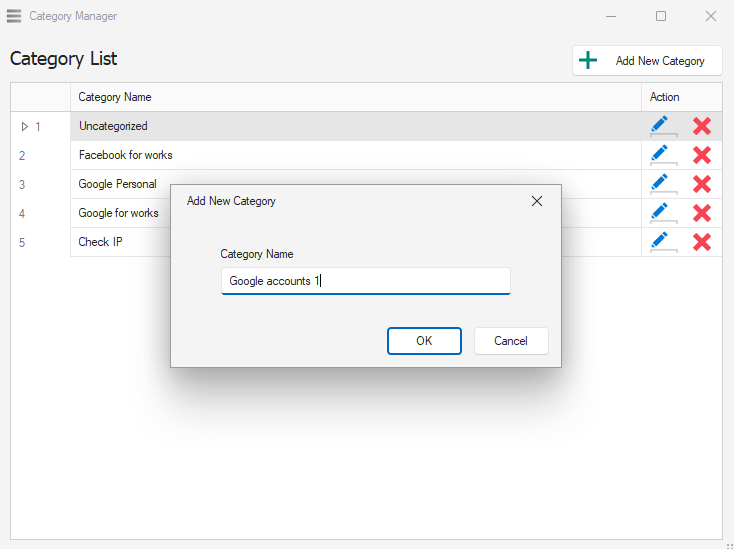Cancel the Add New Category dialog

511,341
